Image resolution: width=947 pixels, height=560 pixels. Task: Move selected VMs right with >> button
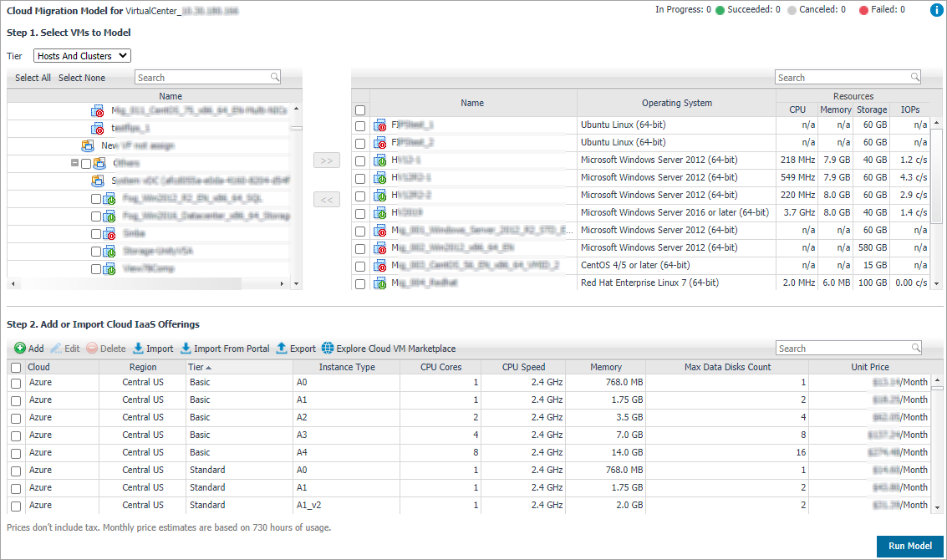(x=326, y=160)
